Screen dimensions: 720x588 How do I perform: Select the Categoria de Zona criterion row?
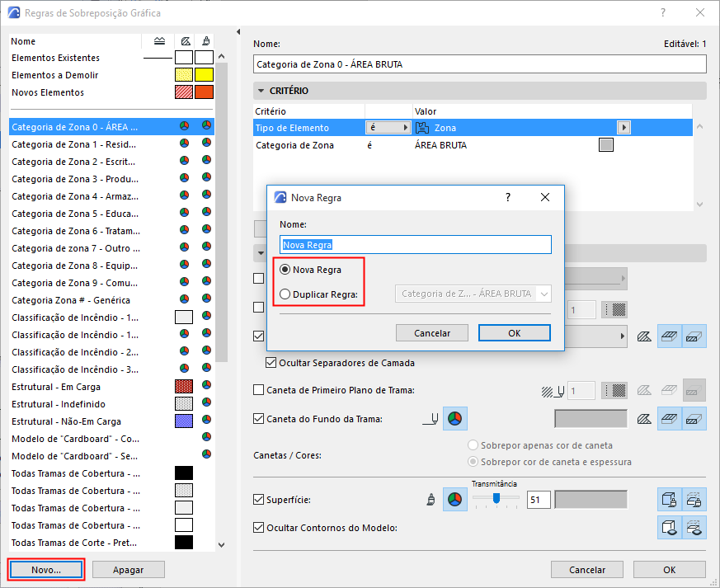pyautogui.click(x=473, y=145)
